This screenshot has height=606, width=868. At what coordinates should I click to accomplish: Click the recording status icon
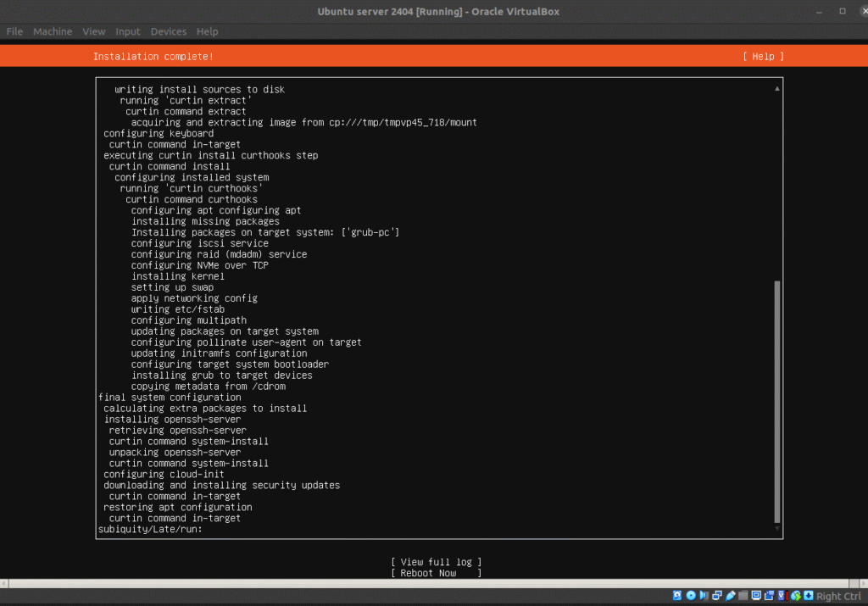coord(770,596)
